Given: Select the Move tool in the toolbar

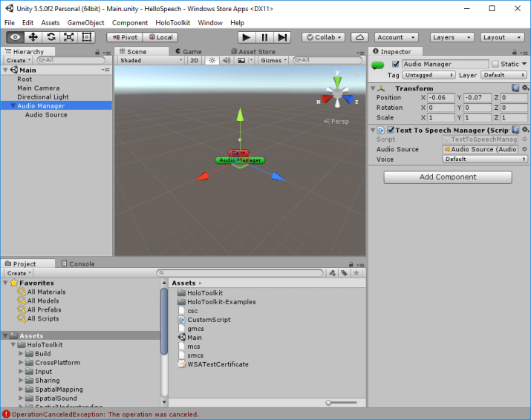Looking at the screenshot, I should pyautogui.click(x=33, y=37).
